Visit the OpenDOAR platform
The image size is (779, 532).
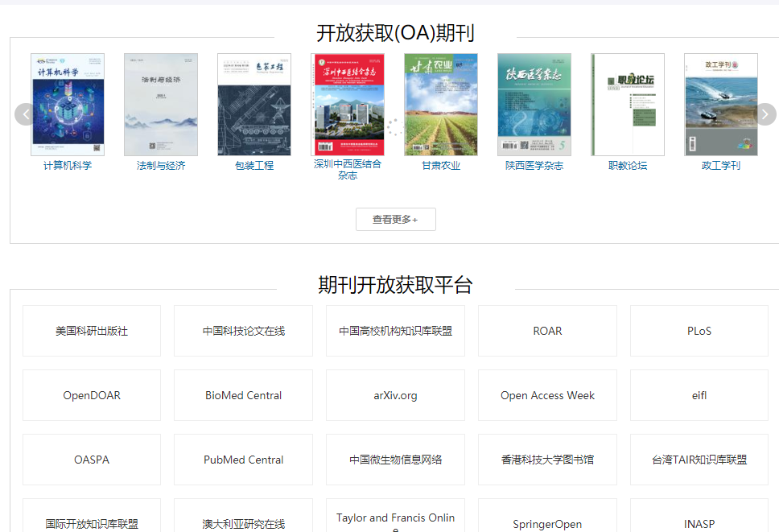point(92,395)
